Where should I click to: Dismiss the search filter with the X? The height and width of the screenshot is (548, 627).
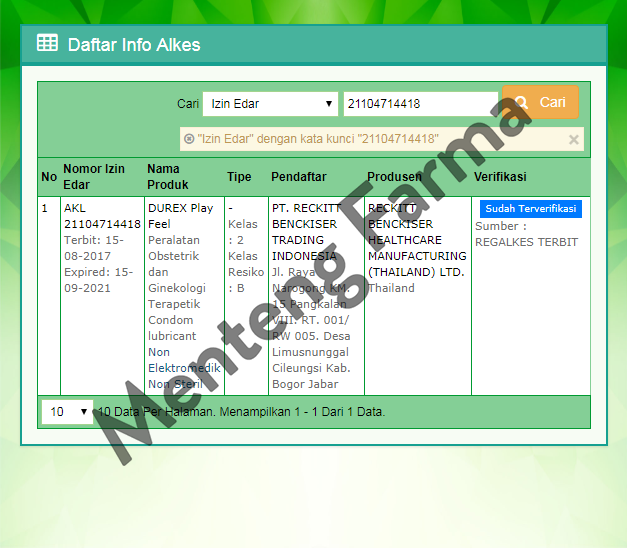pos(574,140)
